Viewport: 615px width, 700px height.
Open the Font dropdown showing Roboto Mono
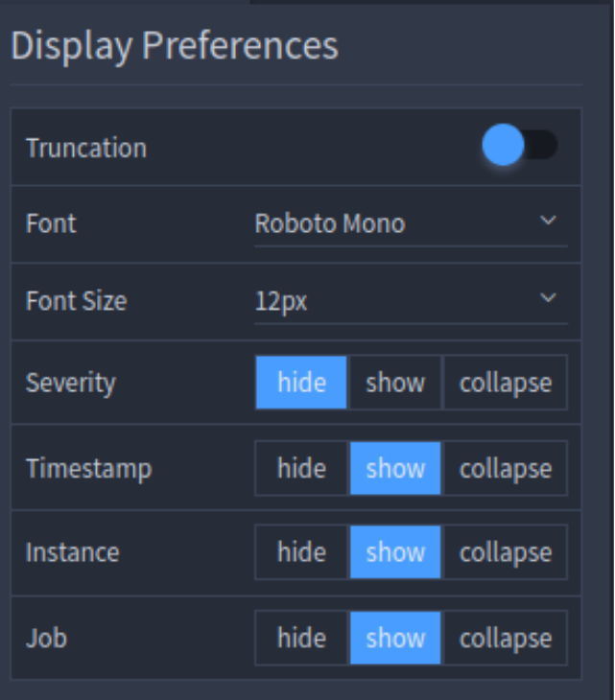click(411, 223)
